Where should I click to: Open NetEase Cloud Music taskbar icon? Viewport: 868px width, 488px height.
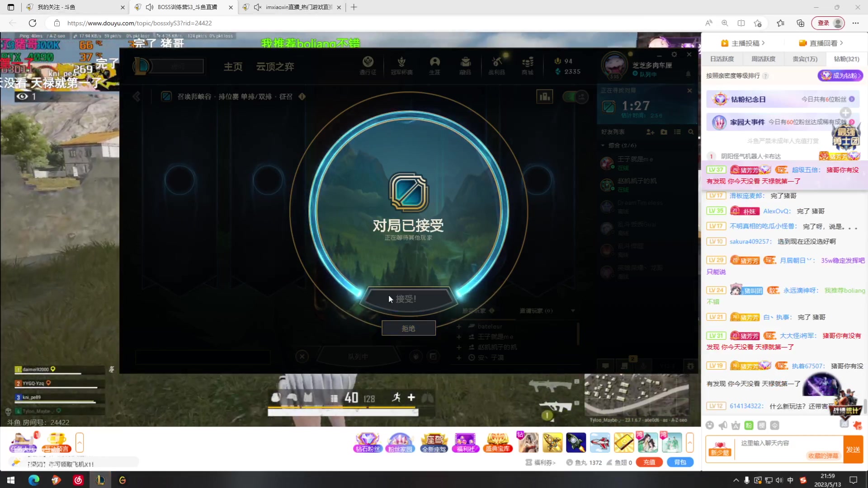78,480
